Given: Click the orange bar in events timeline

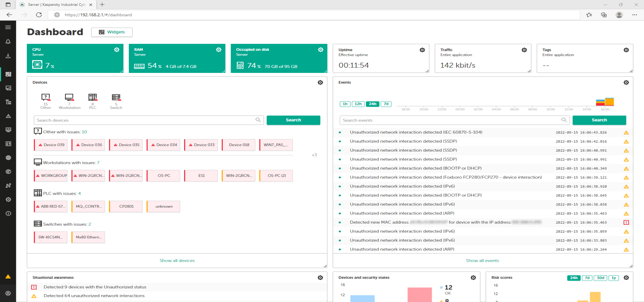Looking at the screenshot, I should tap(609, 102).
